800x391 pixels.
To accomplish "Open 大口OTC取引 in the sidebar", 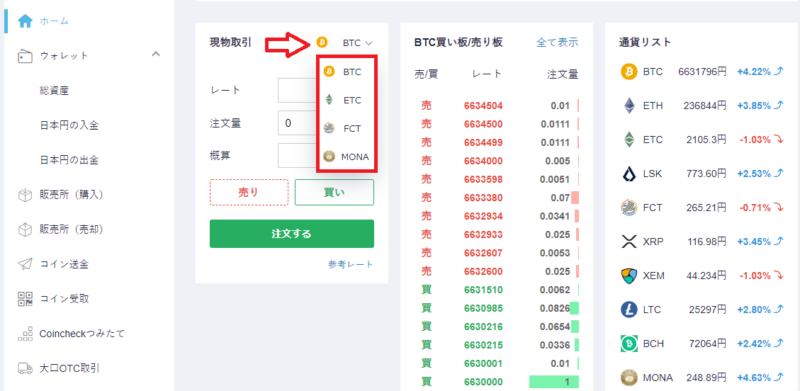I will [x=69, y=368].
